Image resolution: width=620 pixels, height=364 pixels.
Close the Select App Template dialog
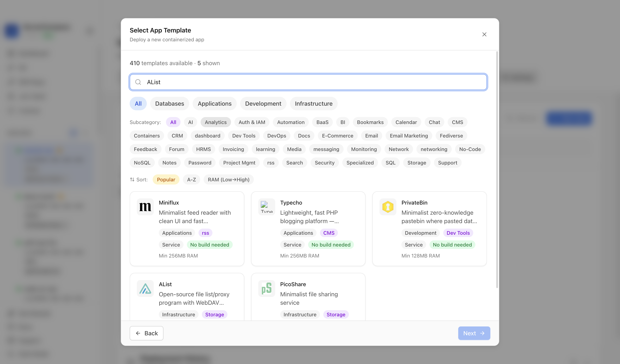(484, 34)
